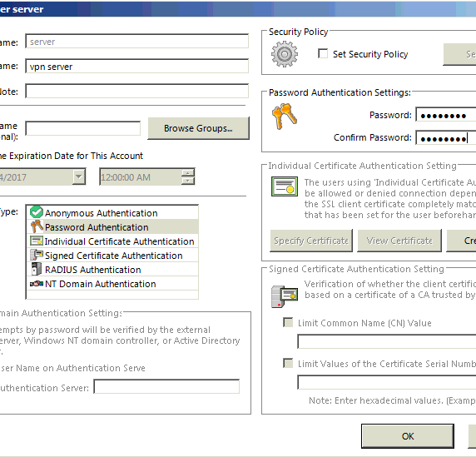476x457 pixels.
Task: Choose Signed Certificate Authentication list item
Action: click(112, 256)
